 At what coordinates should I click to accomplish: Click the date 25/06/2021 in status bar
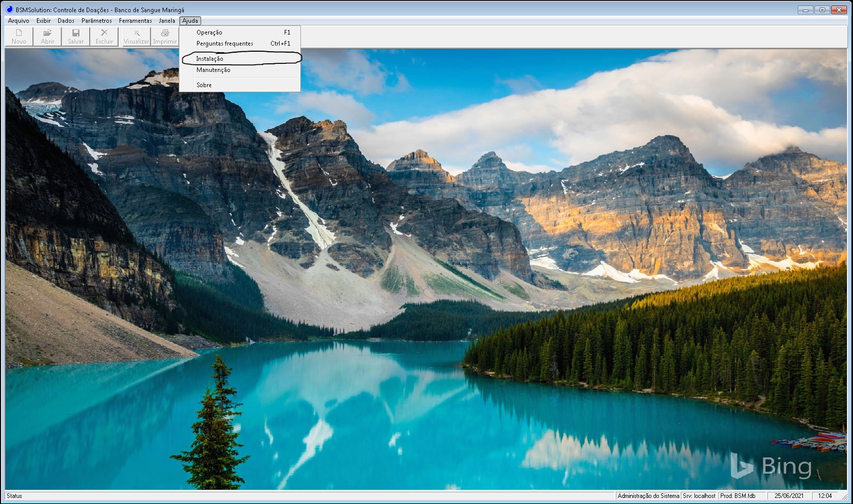click(x=789, y=496)
